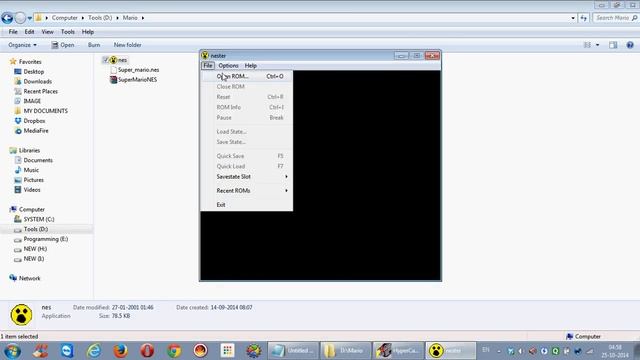
Task: Click the Open toolbar button
Action: pos(63,45)
